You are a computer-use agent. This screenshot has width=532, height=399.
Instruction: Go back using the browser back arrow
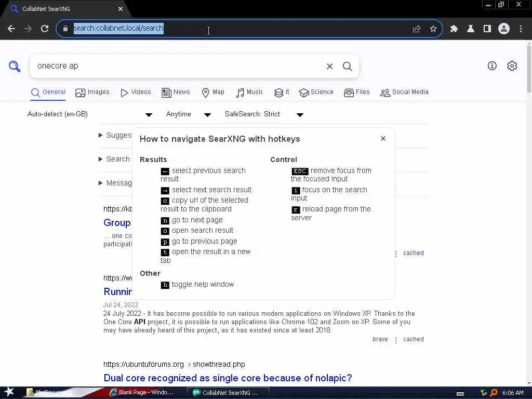(x=11, y=29)
